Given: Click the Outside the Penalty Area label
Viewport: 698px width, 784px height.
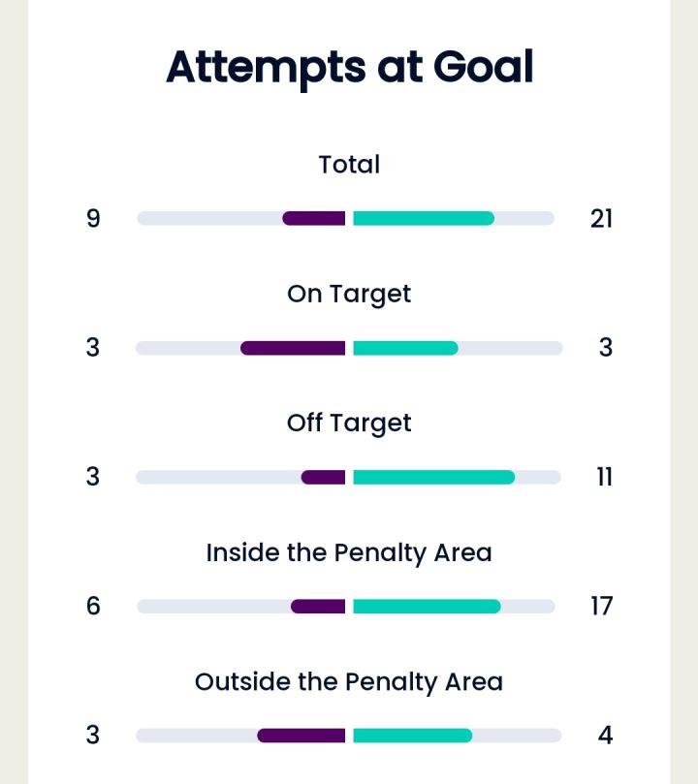Looking at the screenshot, I should tap(349, 682).
